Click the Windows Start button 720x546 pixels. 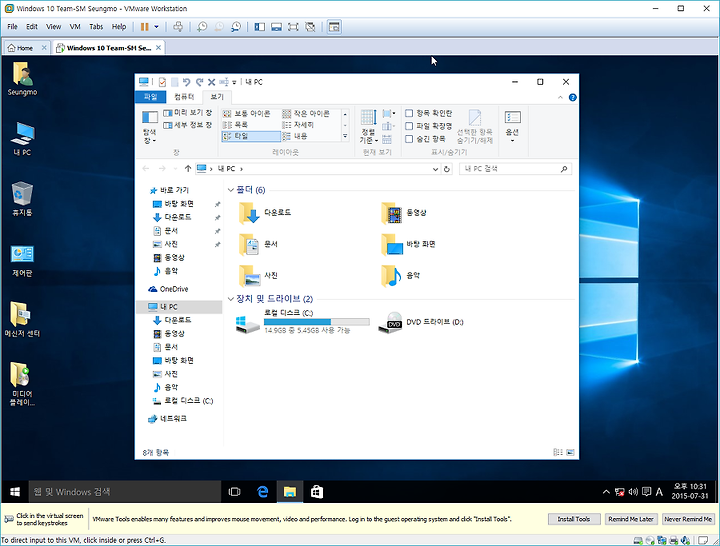point(15,492)
